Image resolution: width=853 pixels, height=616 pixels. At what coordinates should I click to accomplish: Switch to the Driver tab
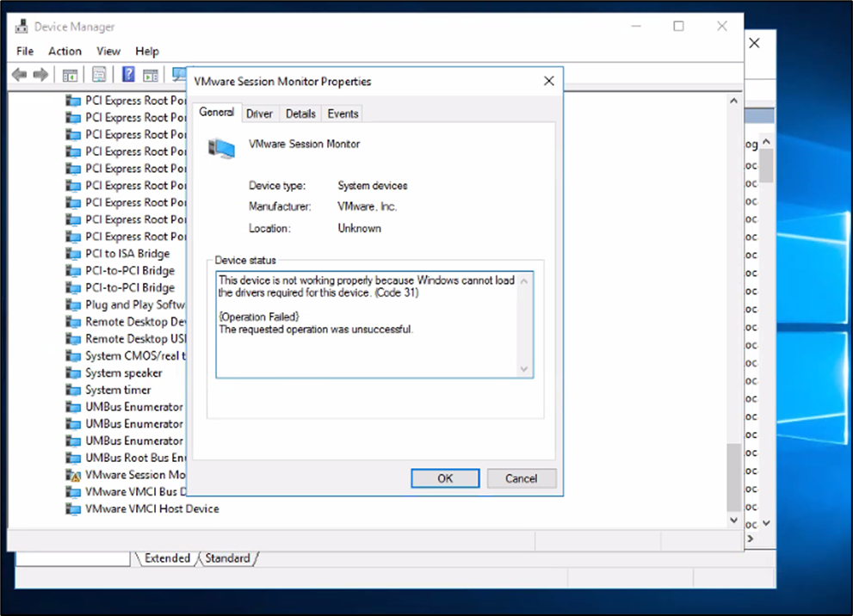[259, 113]
